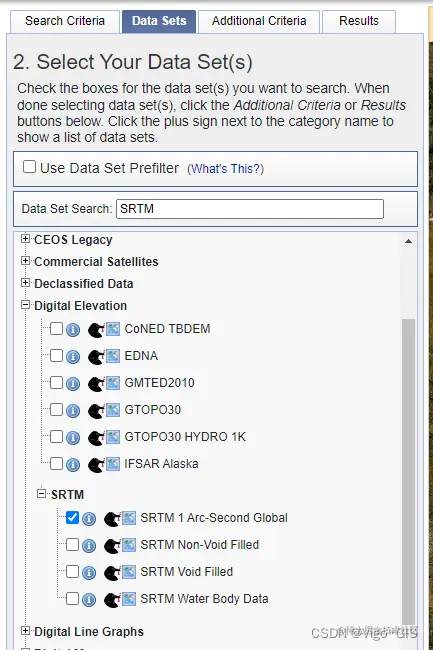The width and height of the screenshot is (433, 650).
Task: Go to the Search Criteria tab
Action: coord(65,21)
